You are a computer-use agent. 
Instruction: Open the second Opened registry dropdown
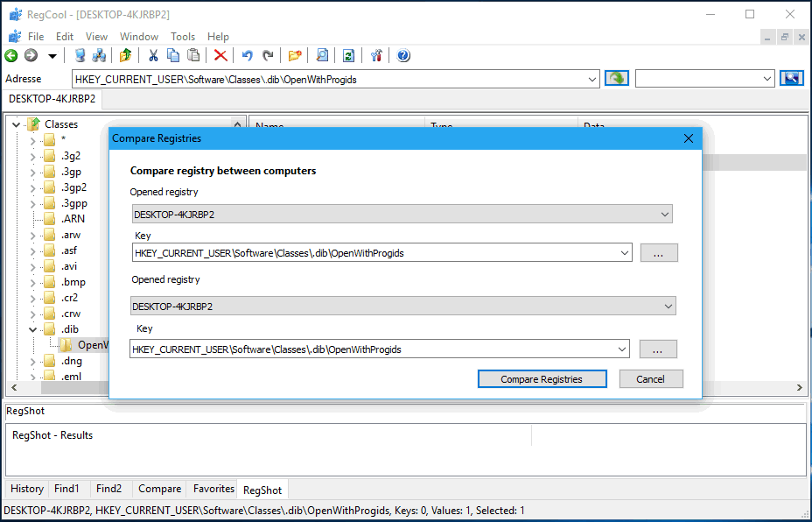click(668, 307)
